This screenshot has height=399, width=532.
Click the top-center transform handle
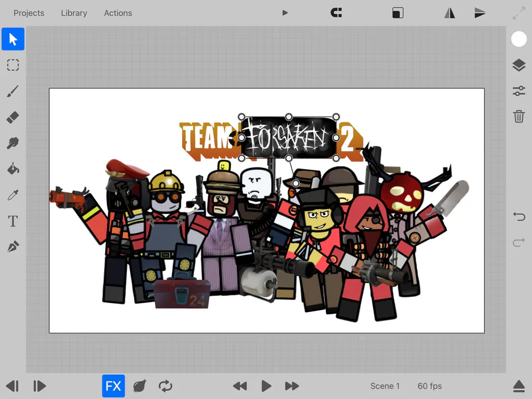pyautogui.click(x=288, y=117)
